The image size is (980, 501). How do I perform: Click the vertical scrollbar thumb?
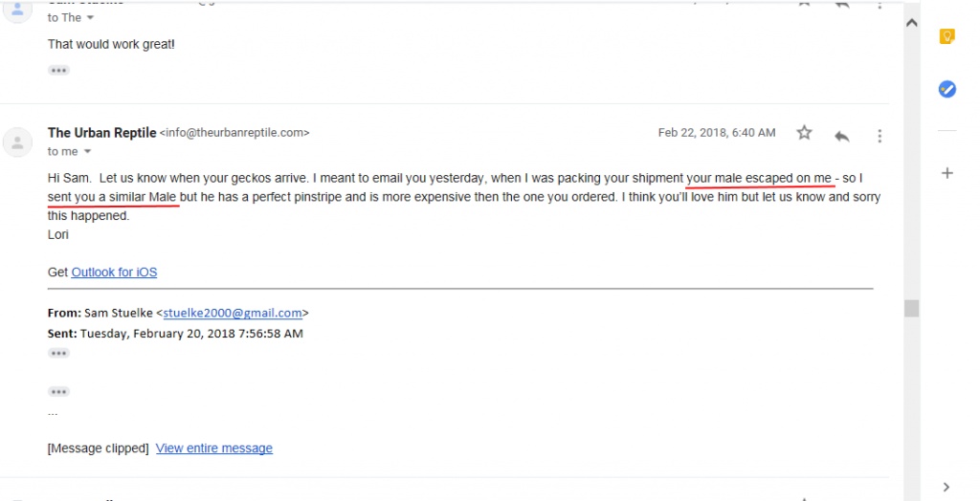pos(912,308)
